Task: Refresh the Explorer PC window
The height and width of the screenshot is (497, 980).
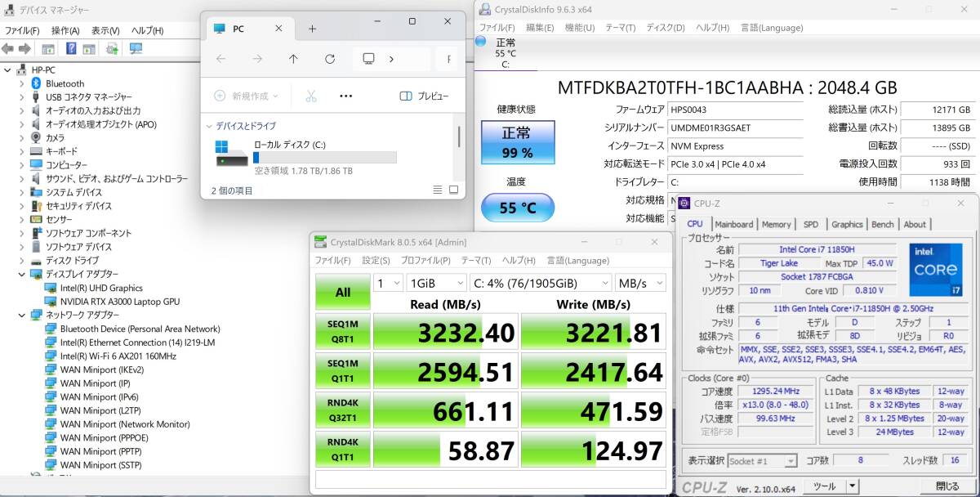Action: pyautogui.click(x=330, y=59)
